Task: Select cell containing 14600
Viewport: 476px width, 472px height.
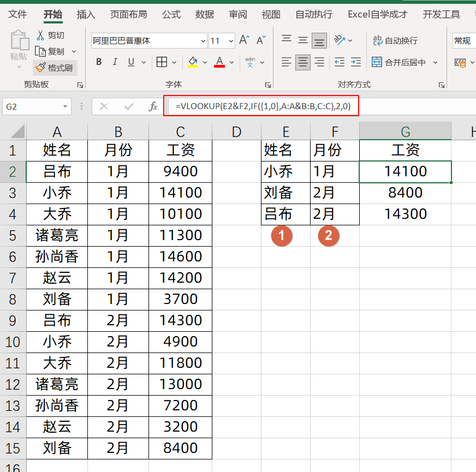Action: click(x=180, y=257)
